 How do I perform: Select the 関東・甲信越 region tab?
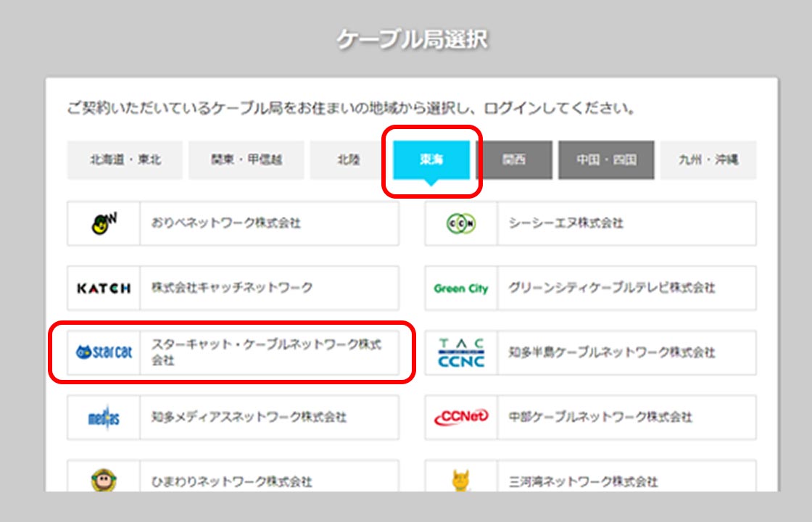pyautogui.click(x=246, y=160)
